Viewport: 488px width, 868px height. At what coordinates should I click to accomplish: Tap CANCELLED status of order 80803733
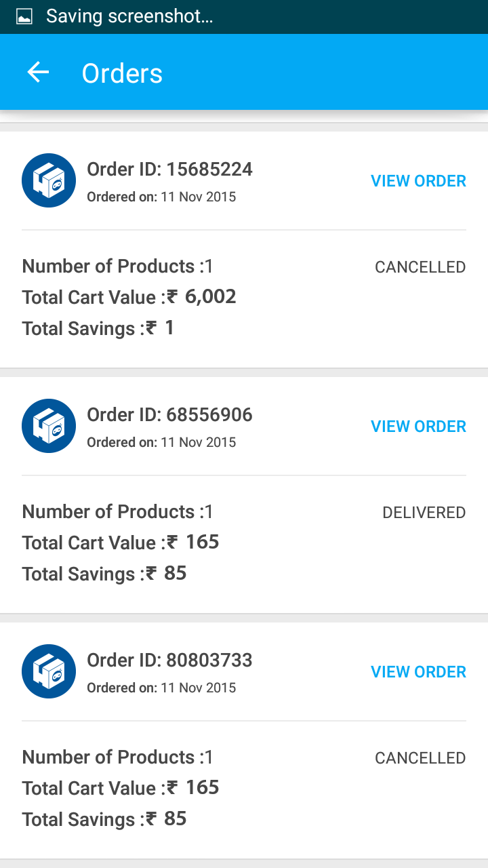coord(420,758)
